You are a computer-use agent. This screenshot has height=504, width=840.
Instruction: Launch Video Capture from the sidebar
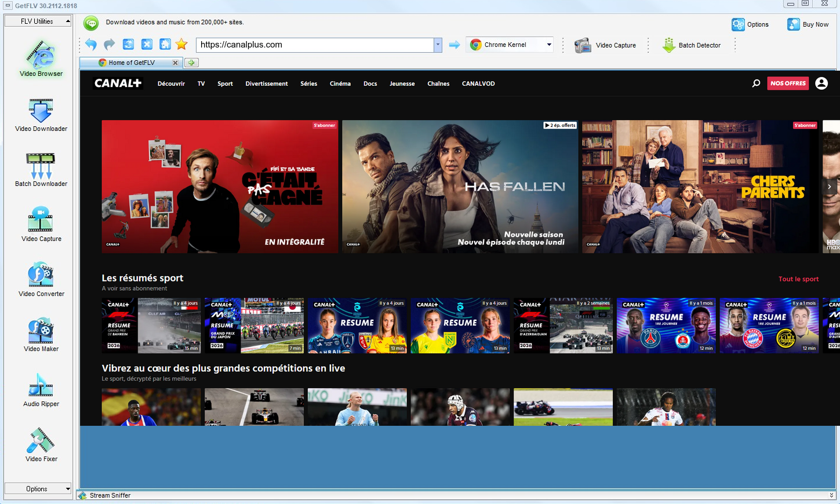click(x=41, y=225)
